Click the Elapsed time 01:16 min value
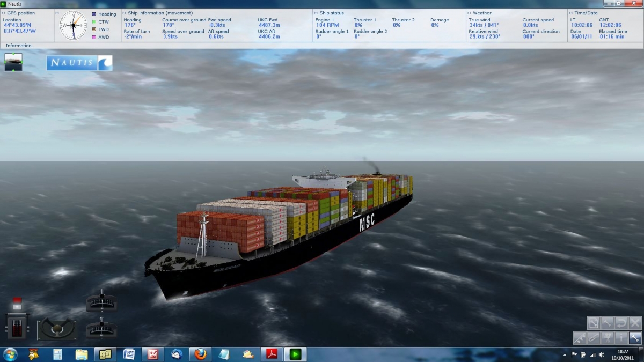The height and width of the screenshot is (362, 644). click(x=612, y=37)
